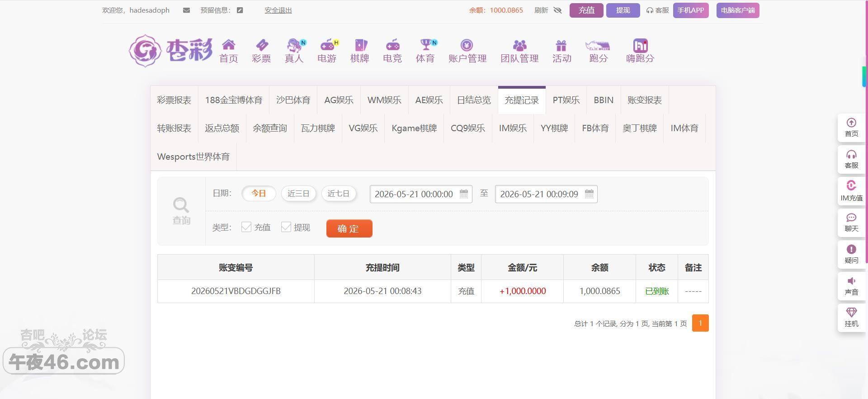This screenshot has height=399, width=868.
Task: Toggle balance visibility eye icon
Action: (x=557, y=10)
